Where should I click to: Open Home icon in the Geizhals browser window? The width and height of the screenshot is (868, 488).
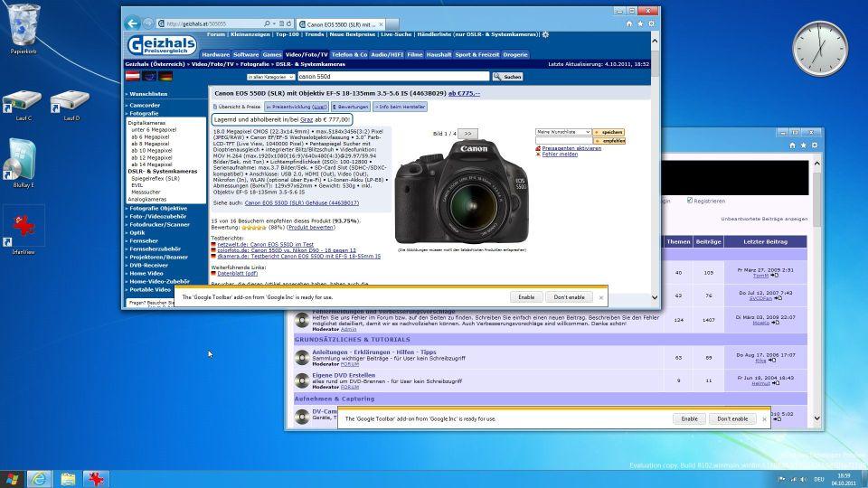(629, 23)
